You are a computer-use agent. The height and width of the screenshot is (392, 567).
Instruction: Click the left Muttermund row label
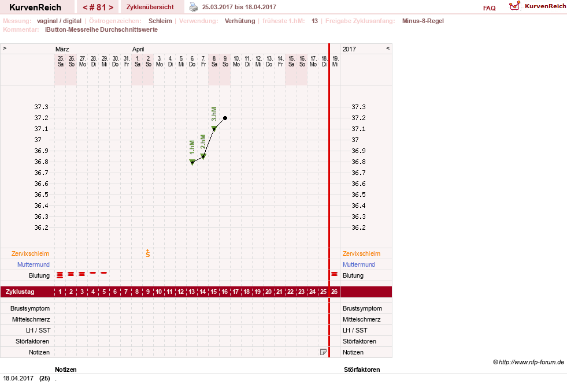(34, 264)
